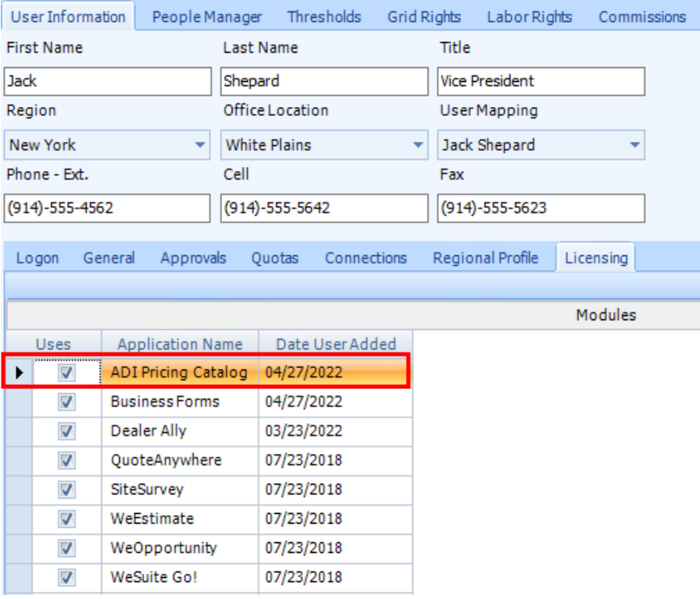This screenshot has width=700, height=599.
Task: Switch to the People Manager tab
Action: click(x=207, y=17)
